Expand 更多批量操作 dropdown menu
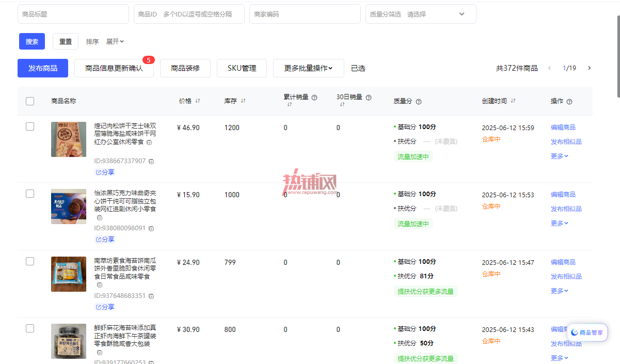The height and width of the screenshot is (364, 620). coord(309,68)
